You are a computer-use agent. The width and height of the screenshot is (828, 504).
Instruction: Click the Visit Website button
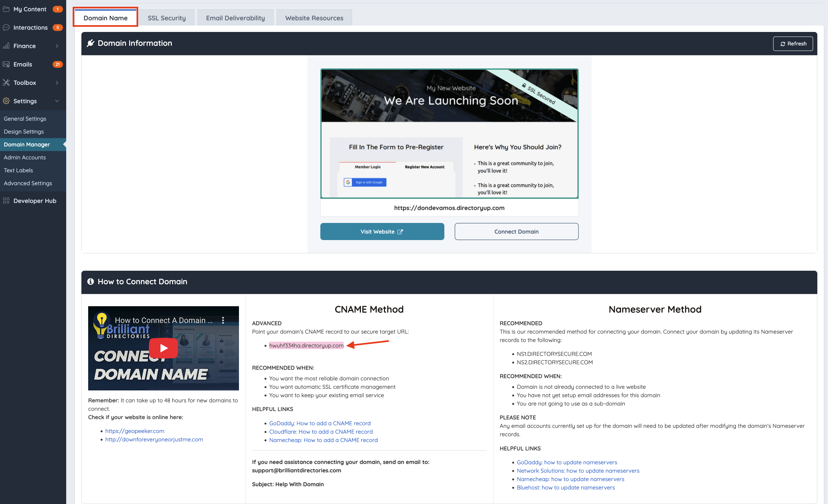(x=382, y=231)
